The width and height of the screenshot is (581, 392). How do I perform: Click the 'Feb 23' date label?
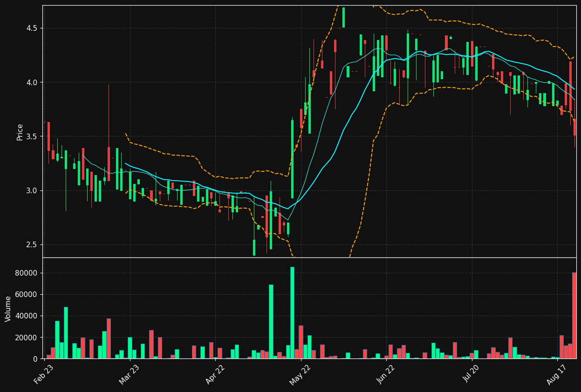click(43, 374)
